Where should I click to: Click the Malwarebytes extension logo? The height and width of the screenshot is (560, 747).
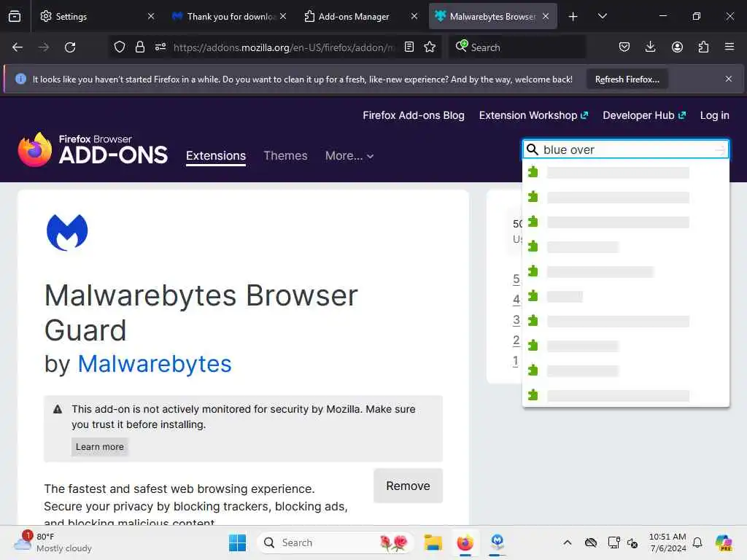coord(67,232)
